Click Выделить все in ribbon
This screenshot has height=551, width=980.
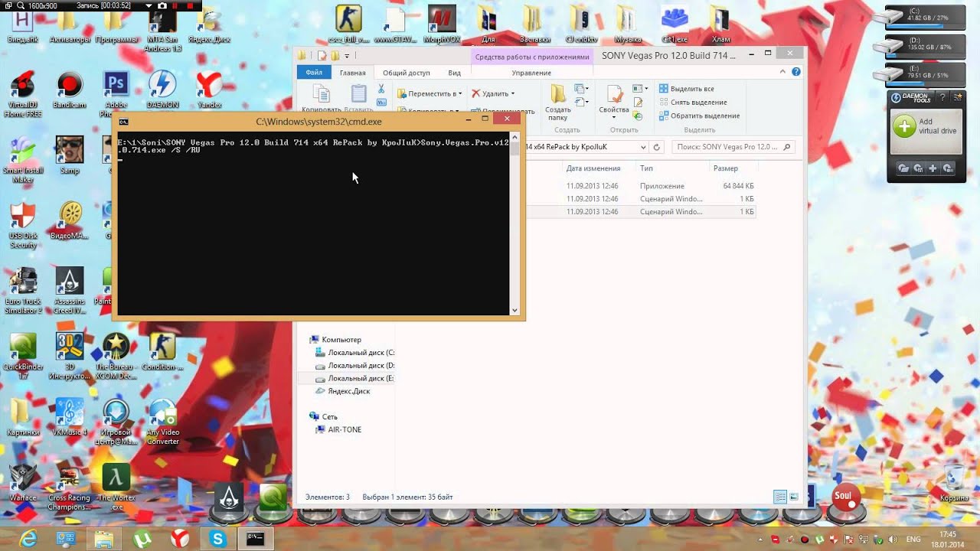687,89
